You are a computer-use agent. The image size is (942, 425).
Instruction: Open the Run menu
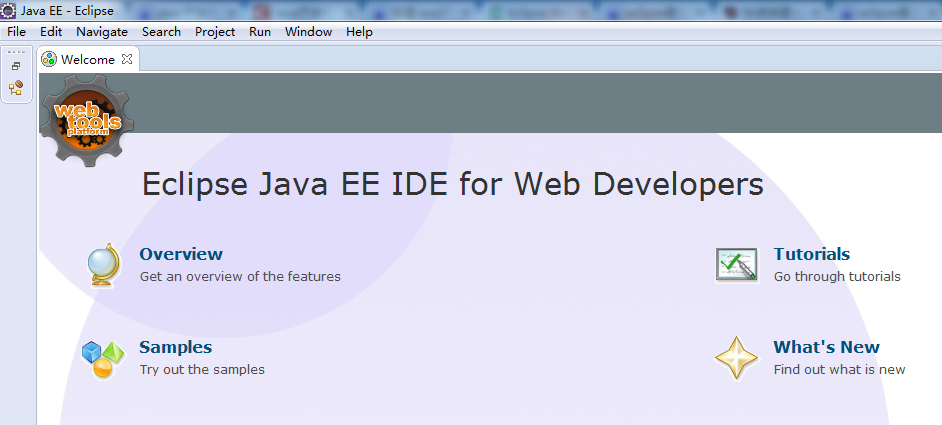260,32
